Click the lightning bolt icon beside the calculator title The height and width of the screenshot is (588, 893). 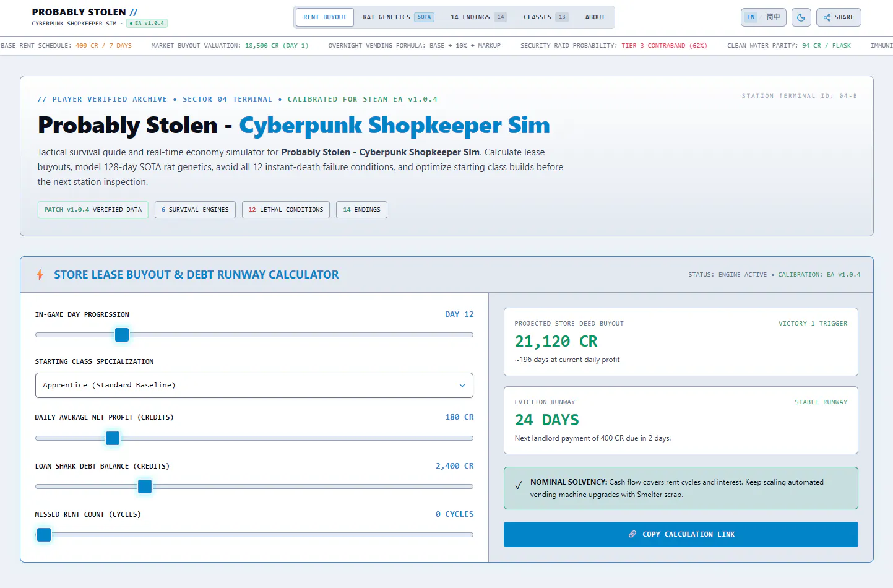point(40,275)
